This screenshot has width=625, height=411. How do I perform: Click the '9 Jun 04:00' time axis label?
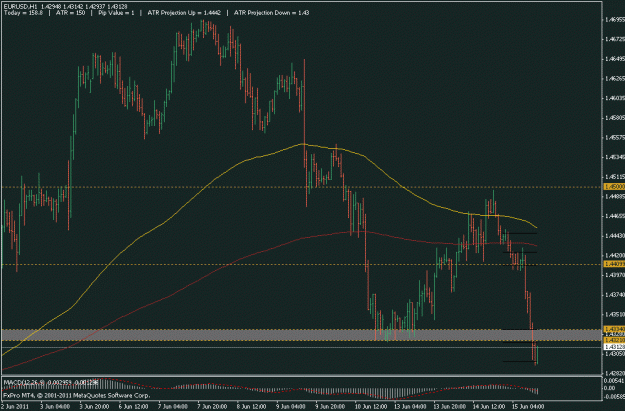coord(291,407)
